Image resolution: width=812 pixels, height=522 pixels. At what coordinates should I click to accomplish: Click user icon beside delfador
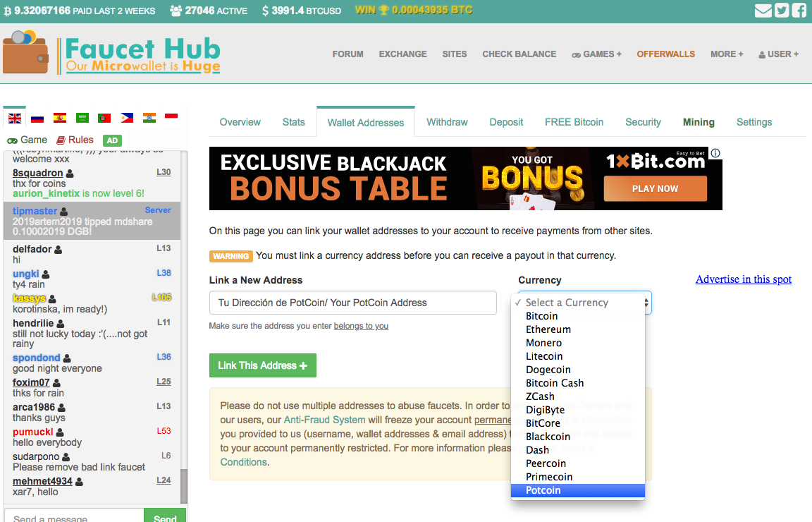pyautogui.click(x=58, y=250)
